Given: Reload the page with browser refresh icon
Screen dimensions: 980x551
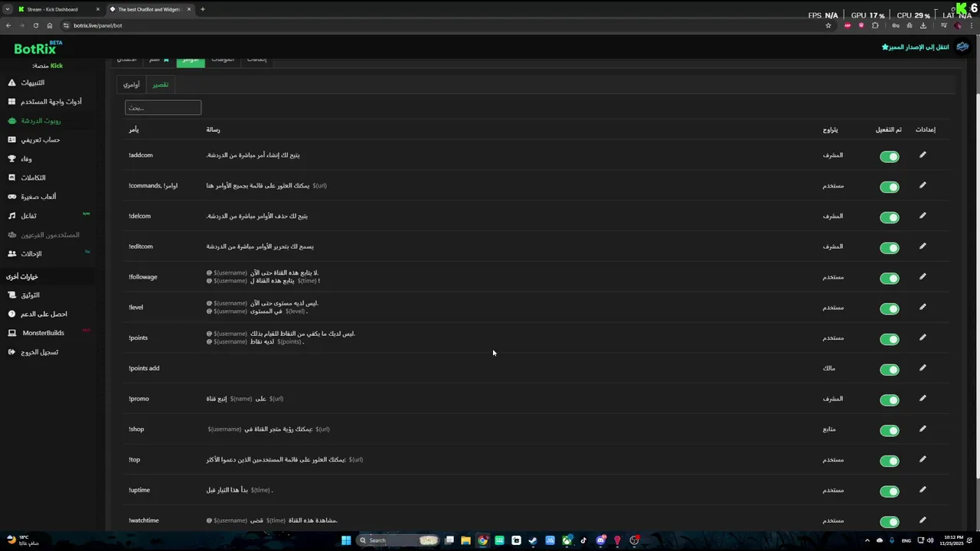Looking at the screenshot, I should 35,25.
